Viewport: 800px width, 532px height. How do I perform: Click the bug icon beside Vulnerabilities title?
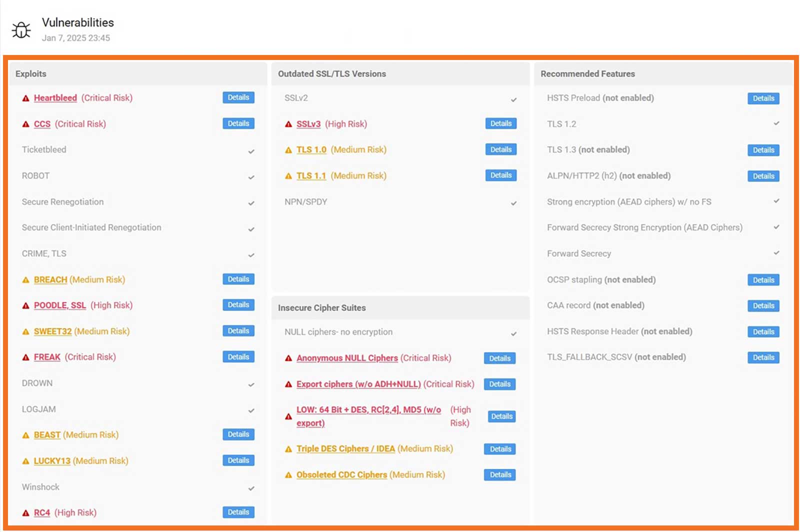(20, 29)
